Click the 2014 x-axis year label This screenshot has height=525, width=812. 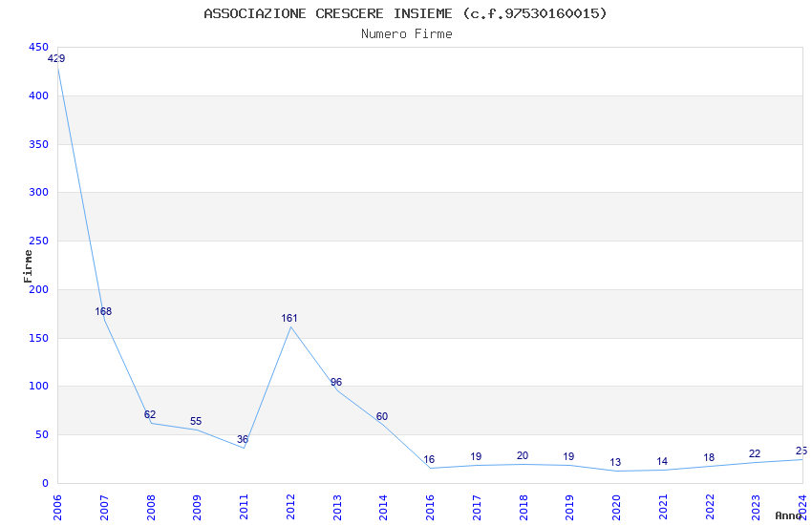[x=384, y=507]
